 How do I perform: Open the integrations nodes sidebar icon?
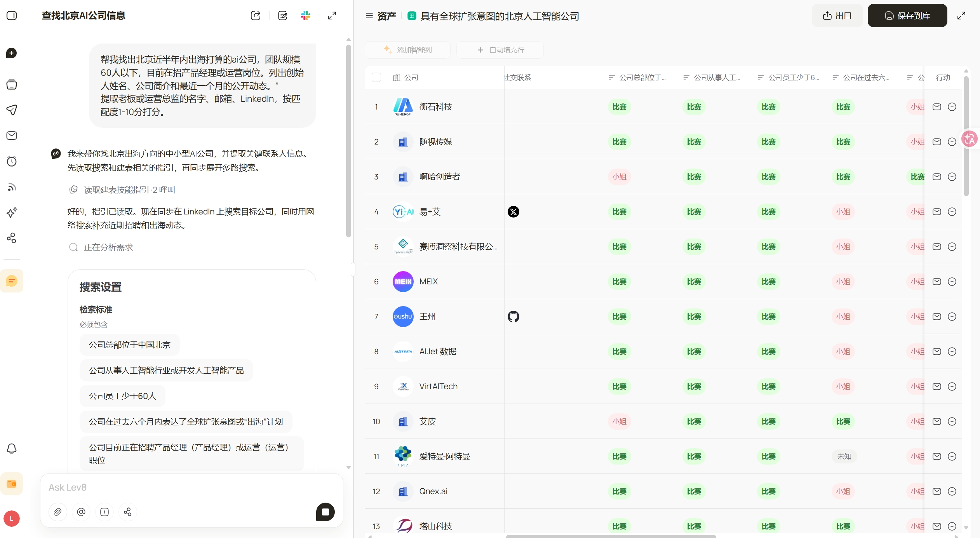coord(12,238)
